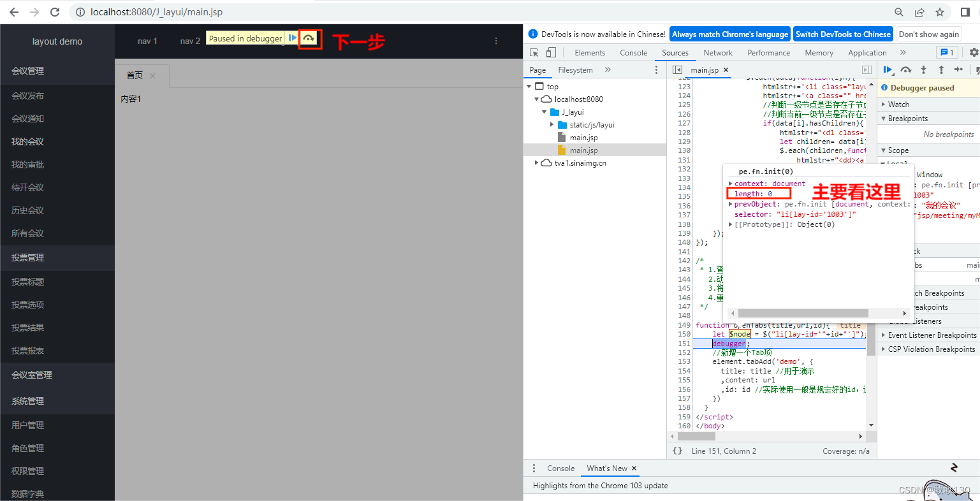
Task: Click the code editor horizontal scrollbar thumb
Action: 696,436
